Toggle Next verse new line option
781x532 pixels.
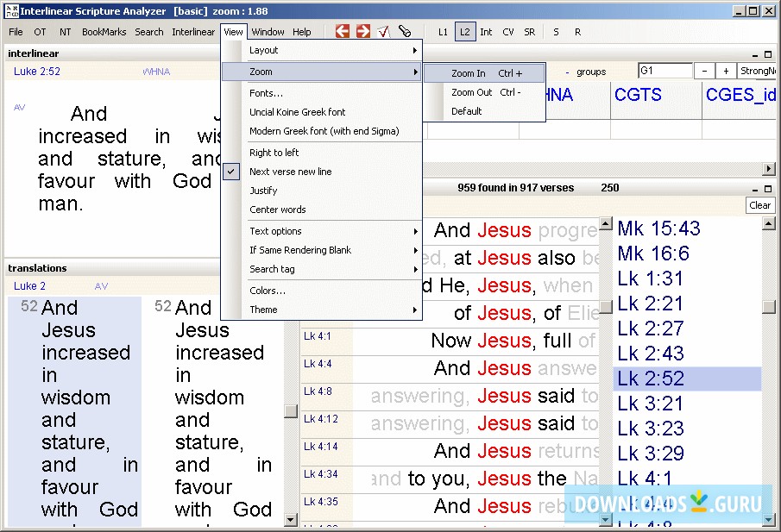tap(290, 172)
